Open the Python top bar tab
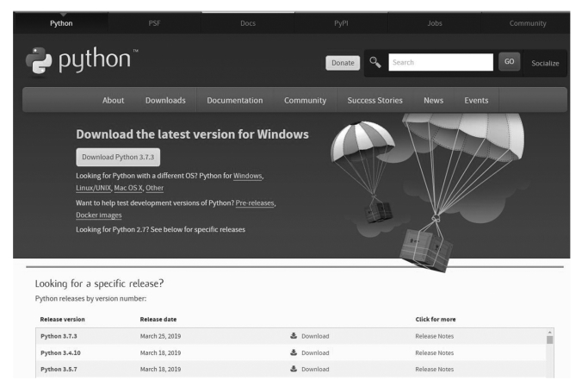 pyautogui.click(x=61, y=23)
